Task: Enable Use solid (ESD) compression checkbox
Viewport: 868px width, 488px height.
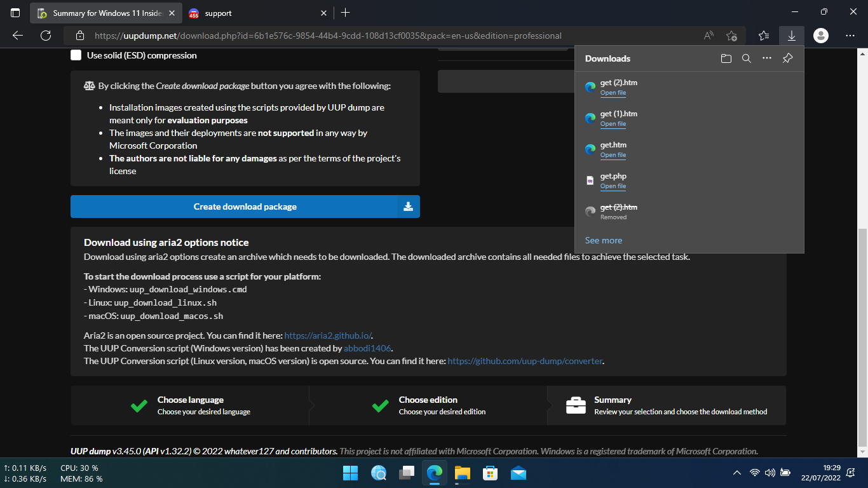Action: 76,55
